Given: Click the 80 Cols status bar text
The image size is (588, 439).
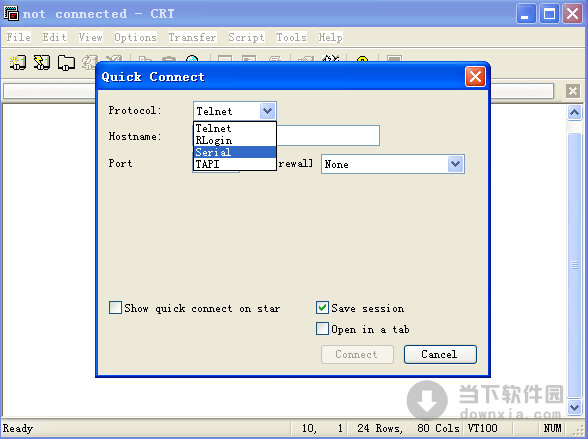Looking at the screenshot, I should point(438,428).
